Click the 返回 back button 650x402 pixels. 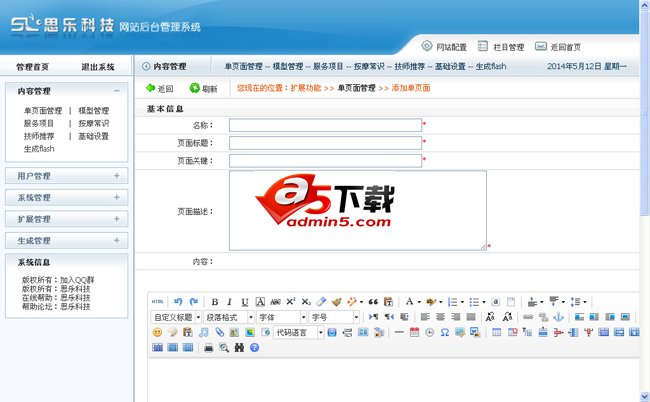160,88
